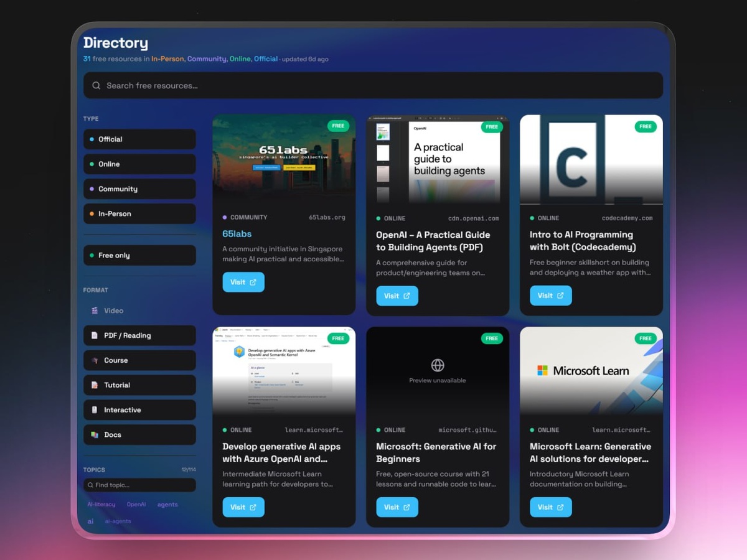Viewport: 747px width, 560px height.
Task: Click the Course format icon
Action: point(95,360)
